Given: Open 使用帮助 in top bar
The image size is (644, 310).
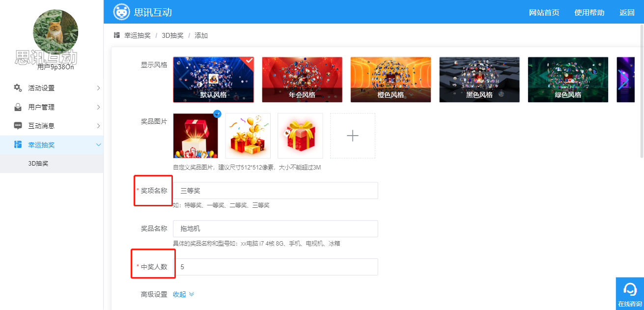Looking at the screenshot, I should click(589, 12).
